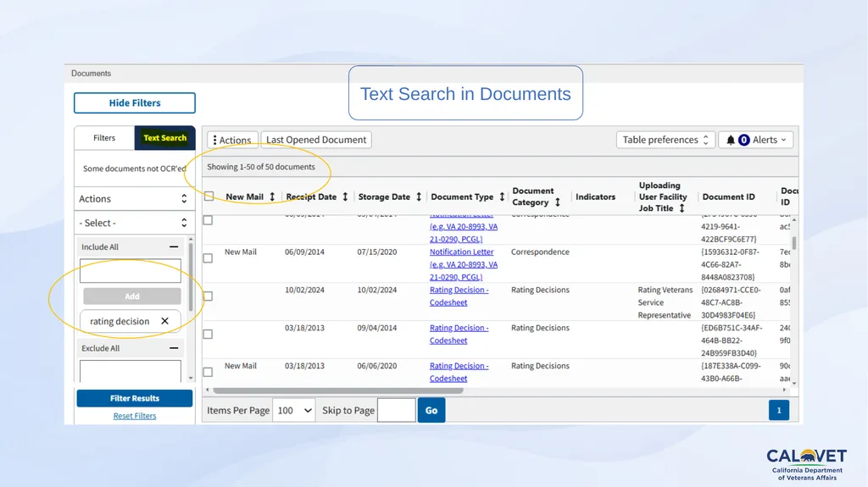Open the Text Search tab

(x=165, y=138)
